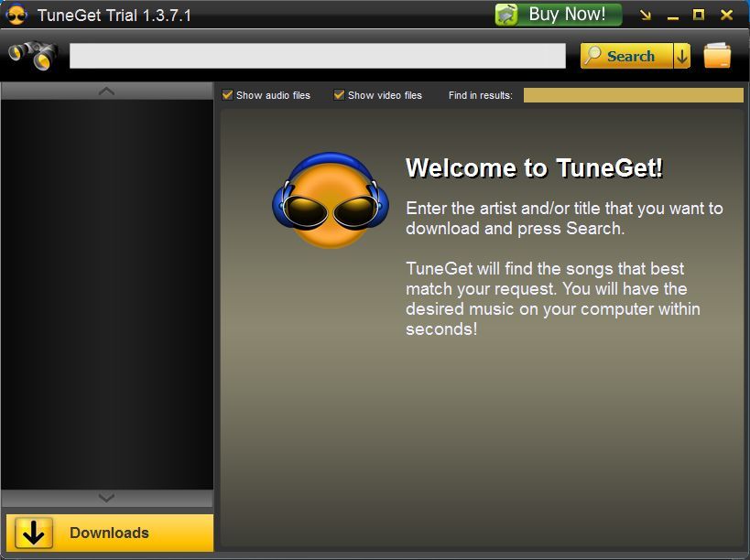The width and height of the screenshot is (750, 560).
Task: Click the headphone smiley mascot image
Action: click(x=330, y=200)
